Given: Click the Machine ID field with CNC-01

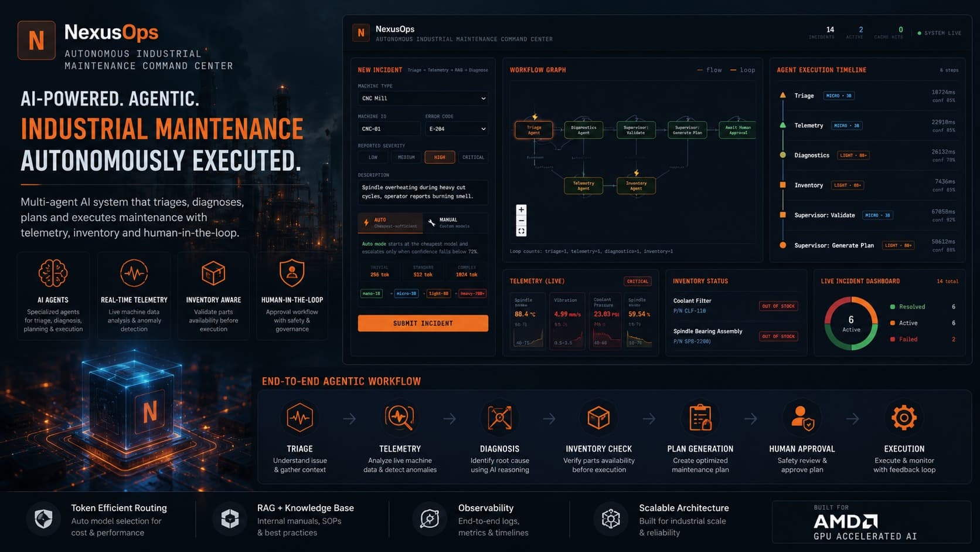Looking at the screenshot, I should pyautogui.click(x=389, y=129).
